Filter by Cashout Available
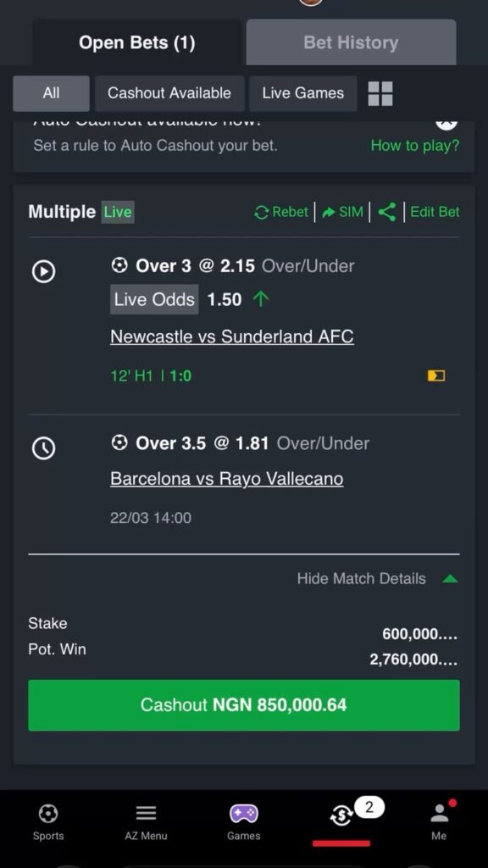Viewport: 488px width, 868px height. coord(169,93)
